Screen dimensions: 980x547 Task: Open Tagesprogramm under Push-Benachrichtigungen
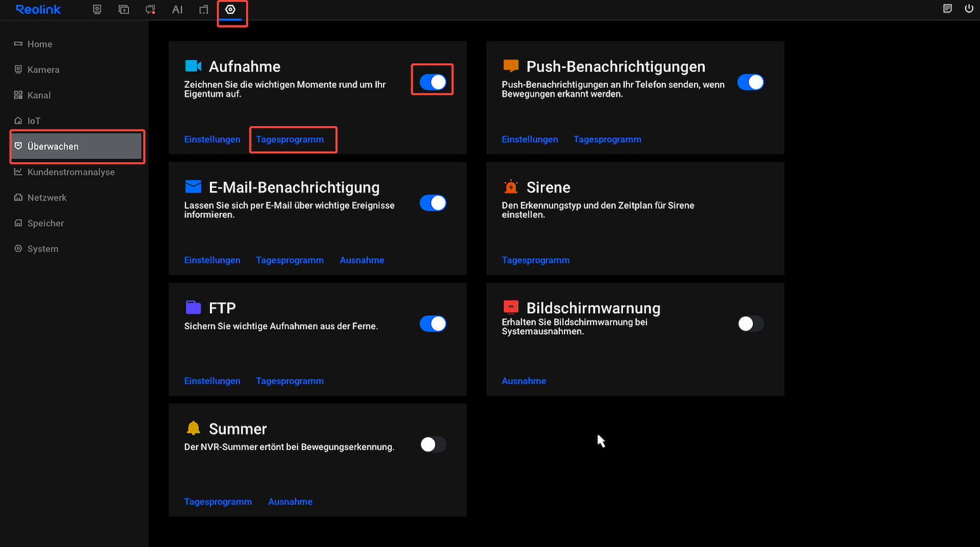pos(607,140)
